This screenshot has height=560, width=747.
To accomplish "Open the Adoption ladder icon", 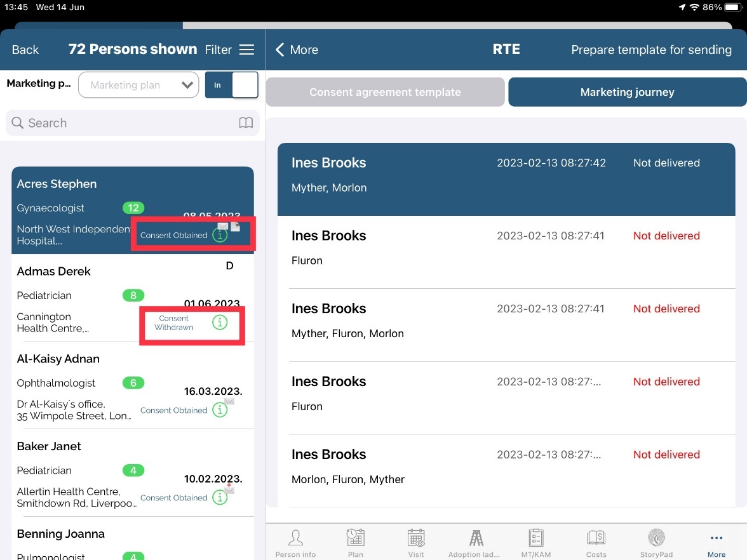I will [x=476, y=538].
